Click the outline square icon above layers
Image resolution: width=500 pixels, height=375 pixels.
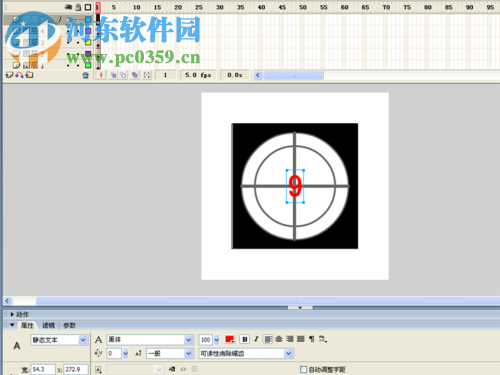[88, 7]
